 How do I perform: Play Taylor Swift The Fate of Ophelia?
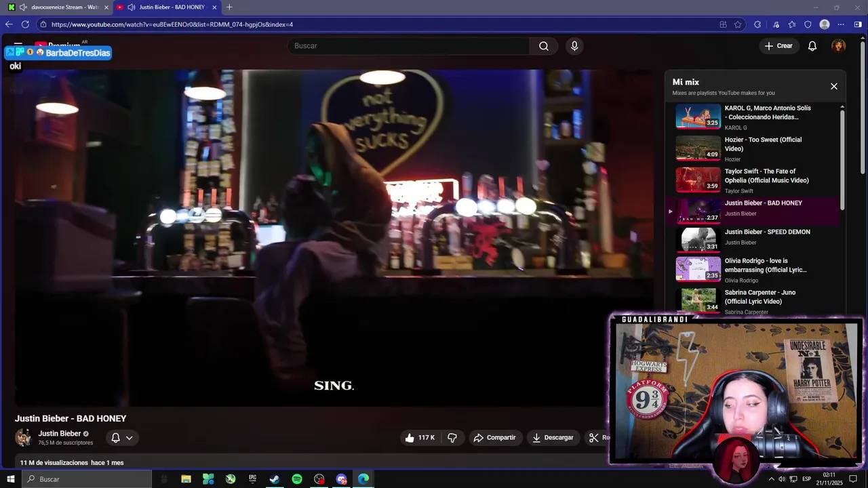click(x=753, y=180)
